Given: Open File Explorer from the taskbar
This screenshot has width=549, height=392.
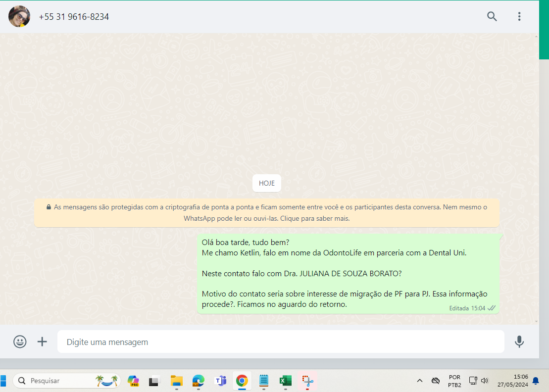Looking at the screenshot, I should [x=176, y=381].
